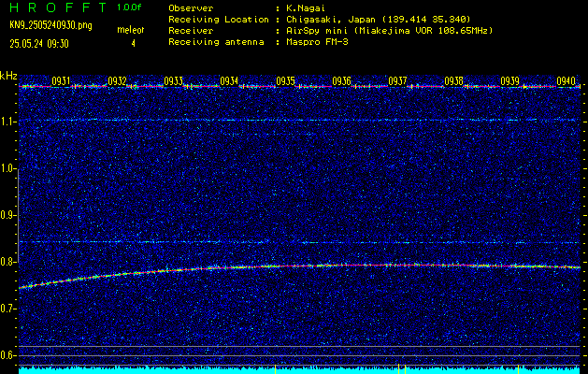Click the 0931 time marker
This screenshot has height=374, width=588.
click(x=61, y=80)
